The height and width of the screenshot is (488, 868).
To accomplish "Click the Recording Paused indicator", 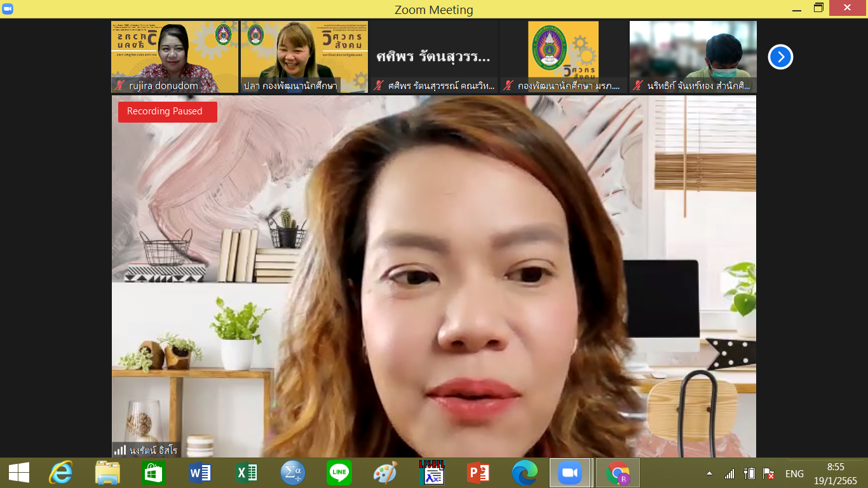I will [168, 112].
